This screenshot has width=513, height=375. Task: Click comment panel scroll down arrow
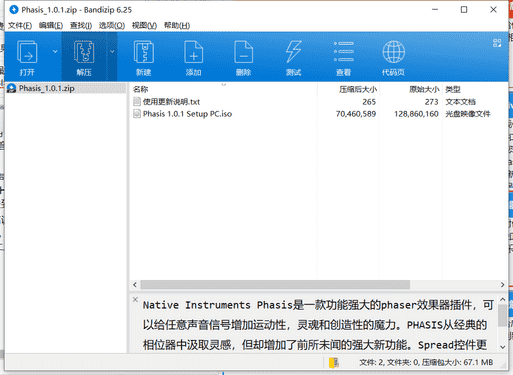tap(503, 347)
